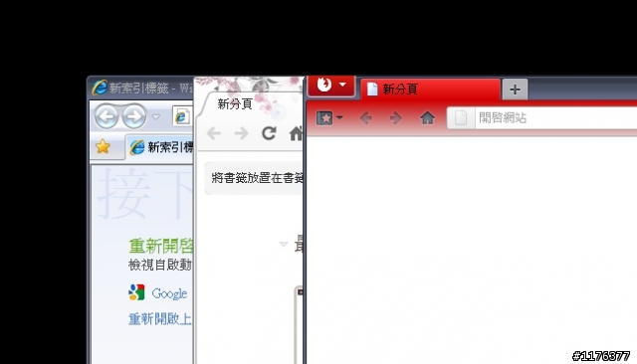Click Opera's back arrow
The width and height of the screenshot is (637, 364).
(x=365, y=118)
